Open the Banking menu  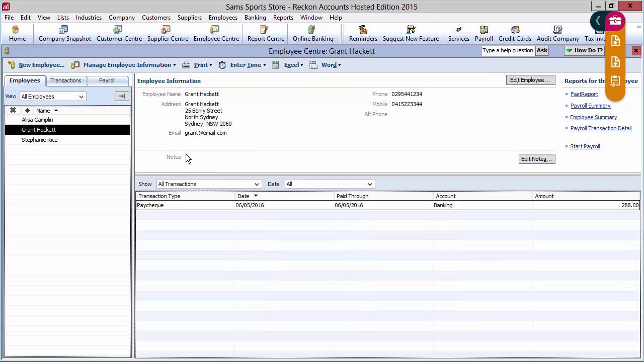point(255,17)
